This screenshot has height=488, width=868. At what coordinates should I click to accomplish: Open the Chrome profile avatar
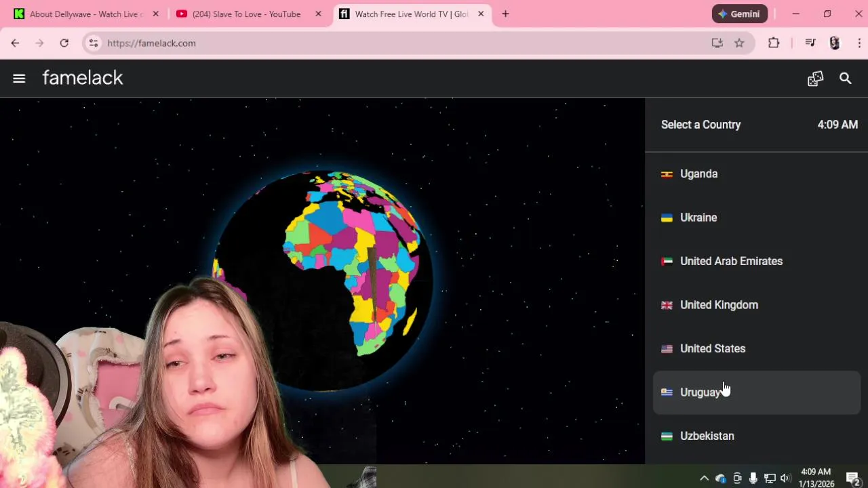835,43
